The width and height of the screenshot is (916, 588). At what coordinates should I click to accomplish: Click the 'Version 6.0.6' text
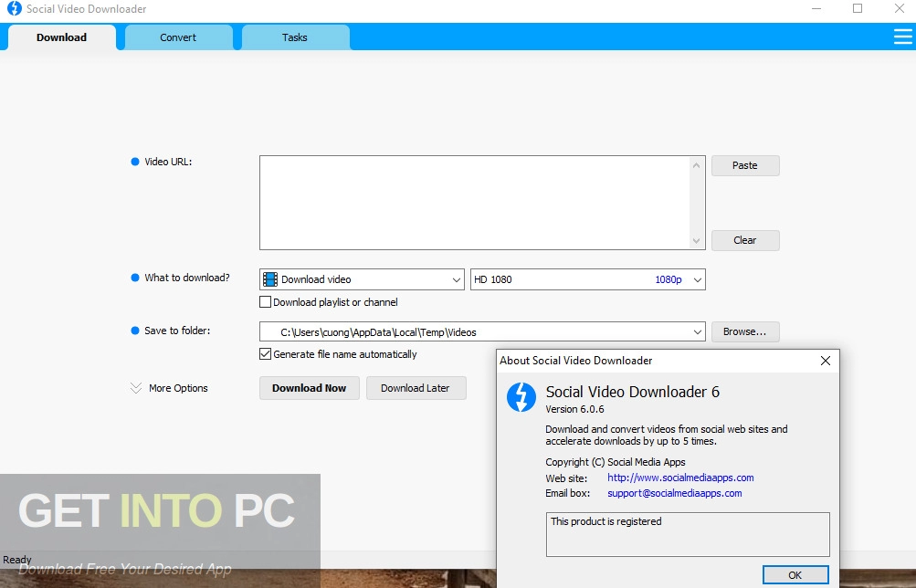click(574, 409)
